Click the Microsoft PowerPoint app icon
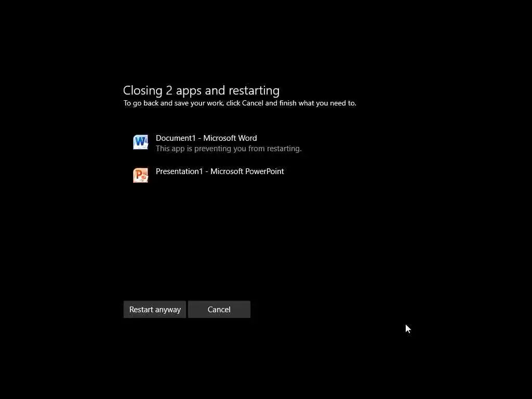The image size is (532, 399). pyautogui.click(x=140, y=175)
